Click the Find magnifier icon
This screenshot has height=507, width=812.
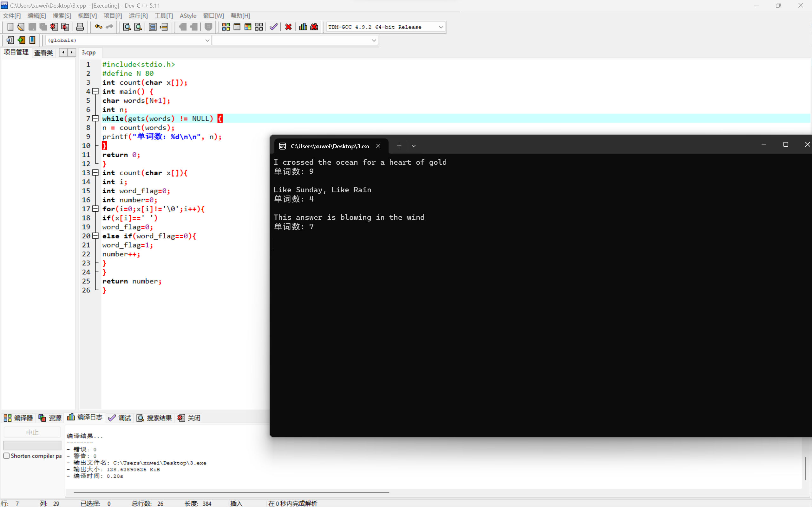127,27
